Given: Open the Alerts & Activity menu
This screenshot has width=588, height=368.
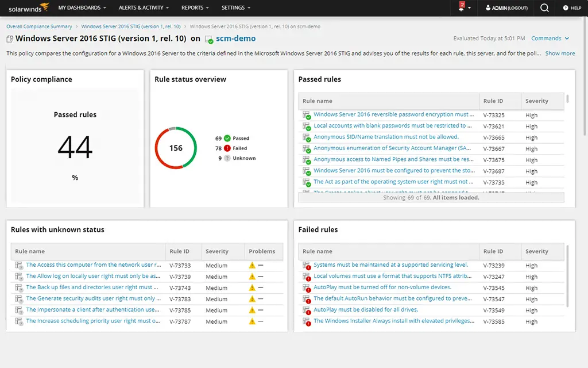Looking at the screenshot, I should click(144, 7).
